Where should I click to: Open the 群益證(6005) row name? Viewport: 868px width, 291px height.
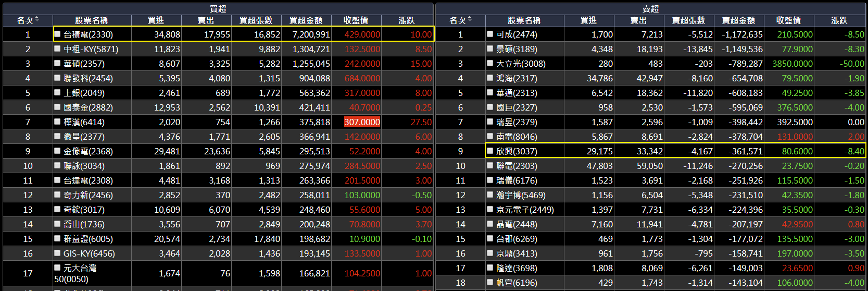click(88, 239)
